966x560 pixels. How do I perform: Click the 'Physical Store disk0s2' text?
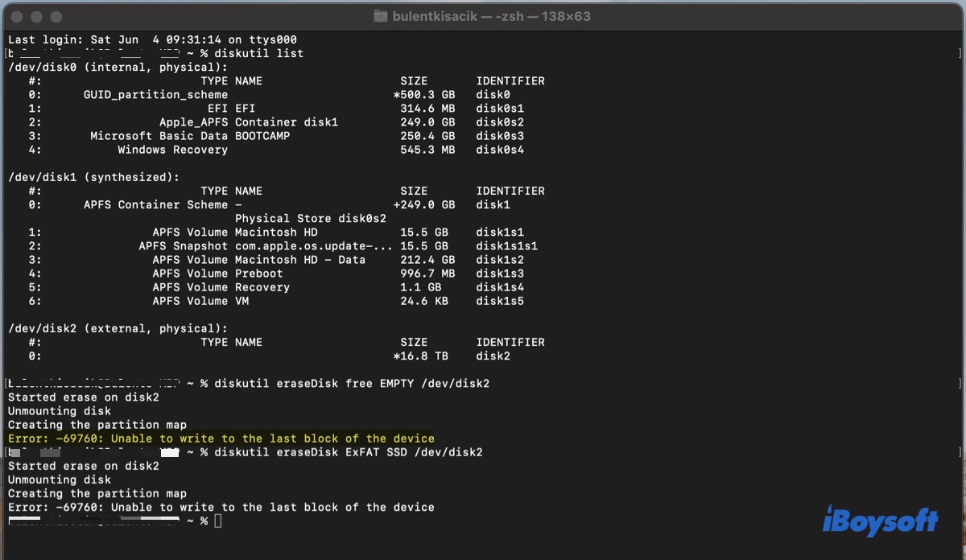[310, 218]
